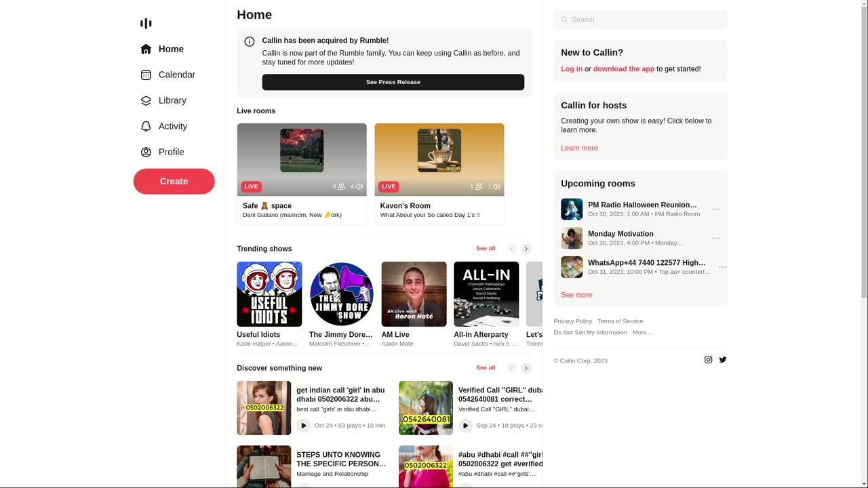Click the Home icon in sidebar

(146, 49)
